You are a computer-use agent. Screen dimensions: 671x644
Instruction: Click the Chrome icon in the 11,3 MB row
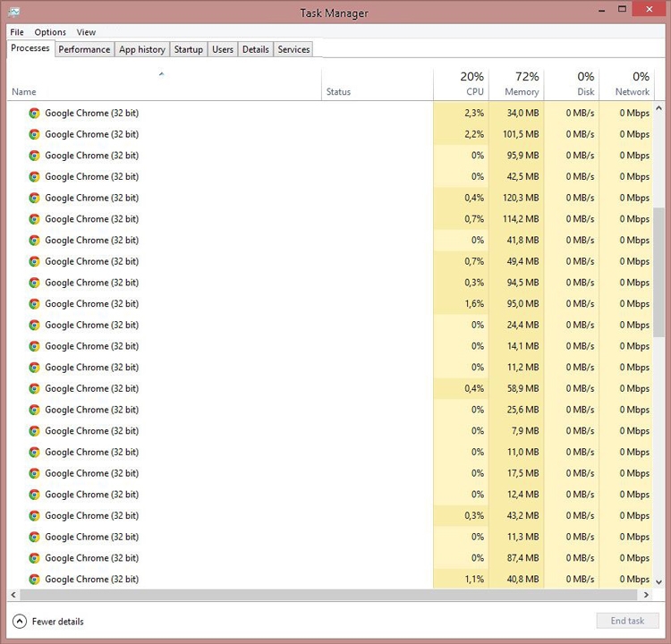coord(34,537)
